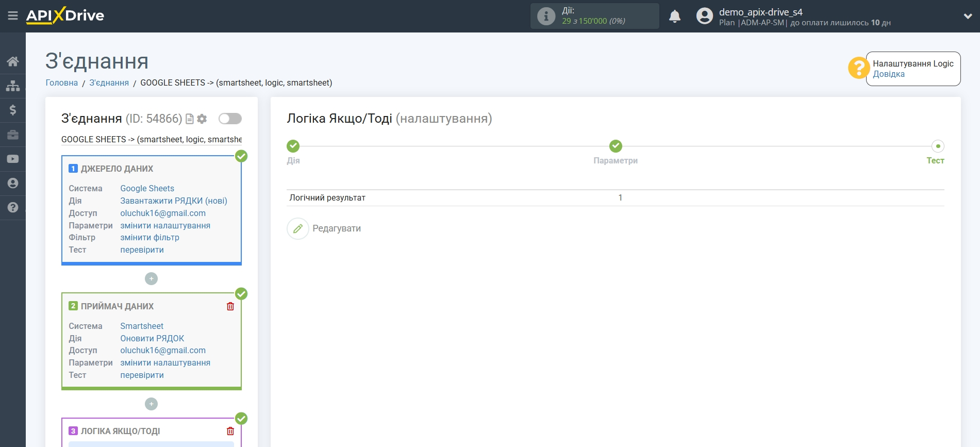Click the connection name field

point(152,139)
